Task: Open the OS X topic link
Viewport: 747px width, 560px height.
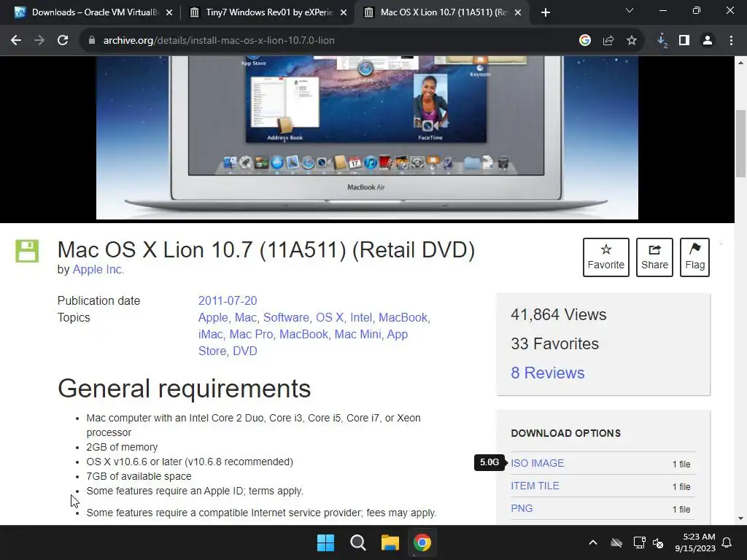Action: [330, 318]
